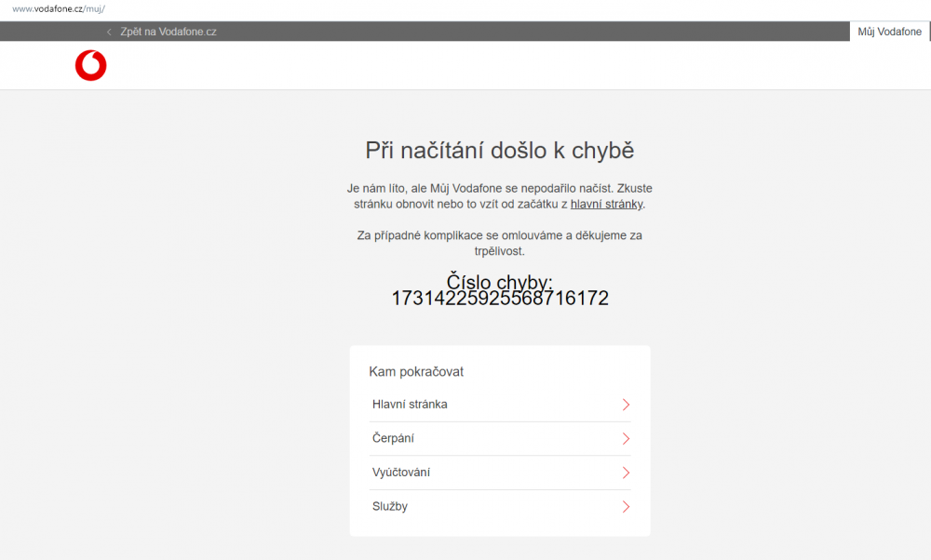Viewport: 931px width, 560px height.
Task: Open Vodafone homepage via the logo
Action: pyautogui.click(x=90, y=65)
